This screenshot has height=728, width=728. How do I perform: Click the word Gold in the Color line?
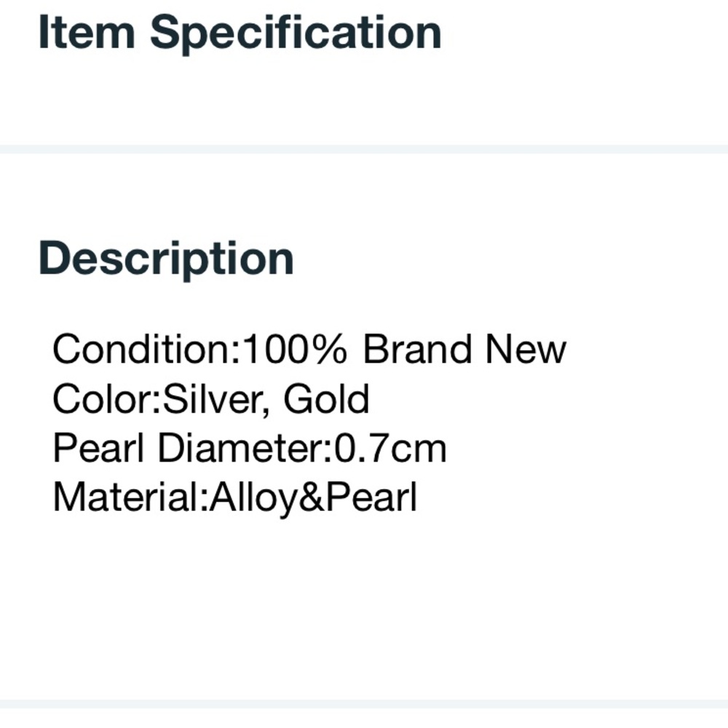pos(326,399)
